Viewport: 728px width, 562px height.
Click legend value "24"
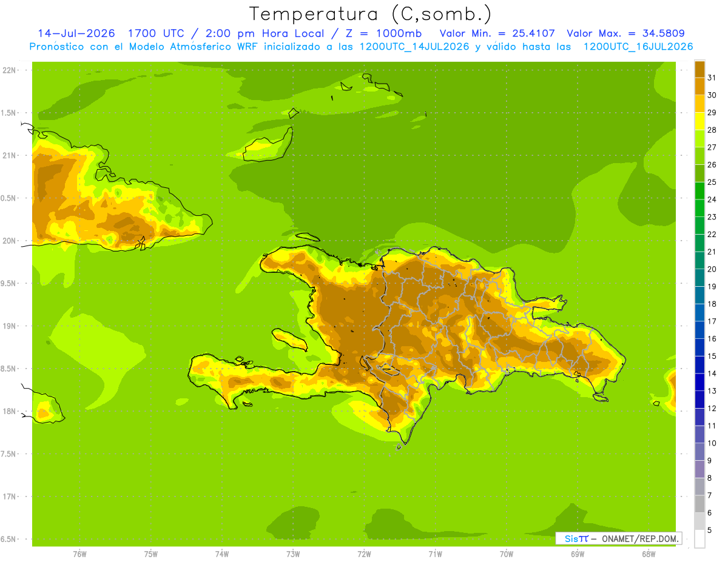click(x=712, y=199)
